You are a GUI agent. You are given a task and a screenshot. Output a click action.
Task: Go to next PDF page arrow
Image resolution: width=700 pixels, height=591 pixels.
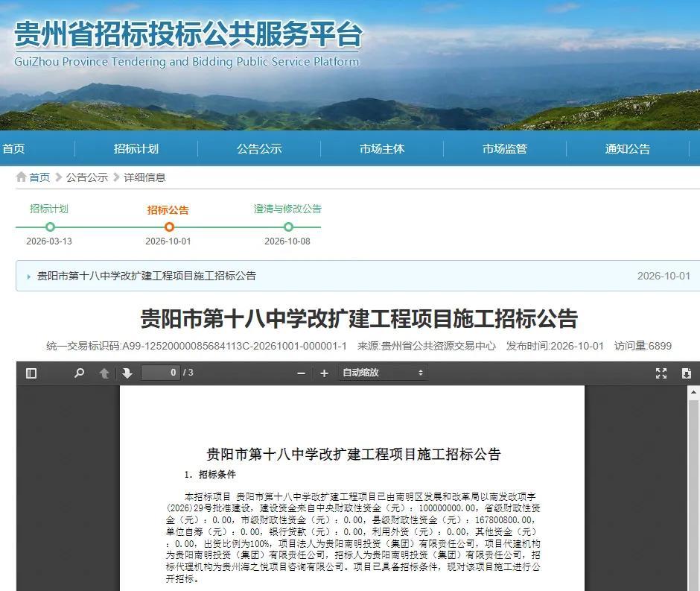(127, 373)
